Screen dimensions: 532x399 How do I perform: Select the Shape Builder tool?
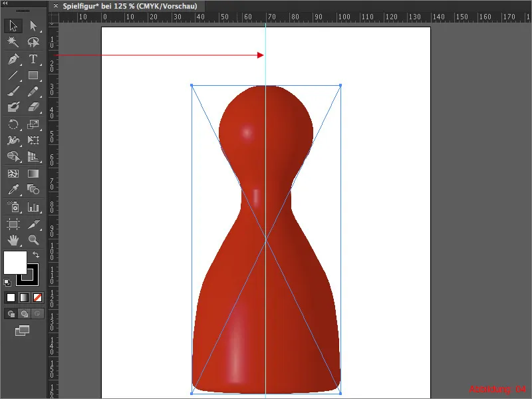tap(13, 156)
